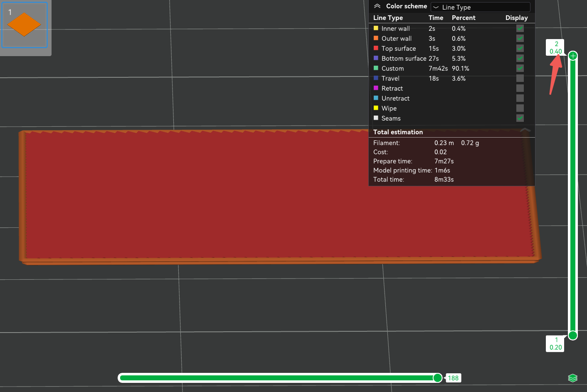
Task: Enable the Retract display checkbox
Action: tap(520, 88)
